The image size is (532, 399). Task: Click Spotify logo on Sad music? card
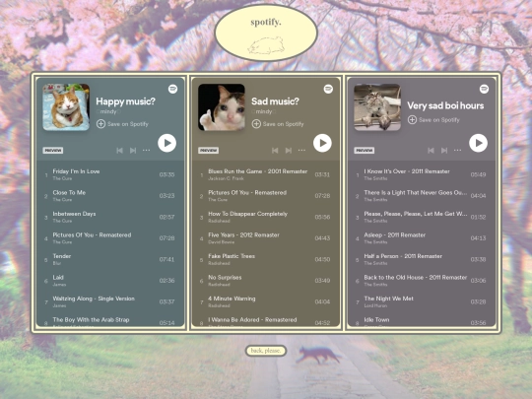coord(328,89)
